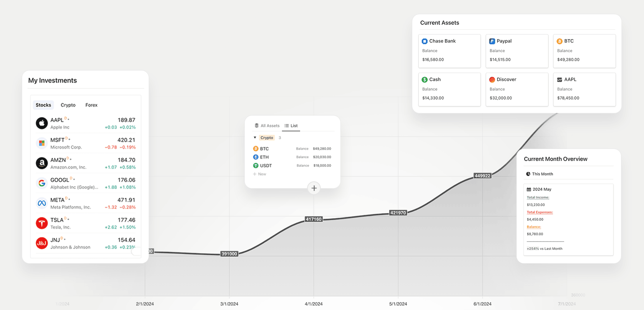Viewport: 644px width, 310px height.
Task: Select the Apple Inc logo beside AAPL
Action: click(41, 123)
